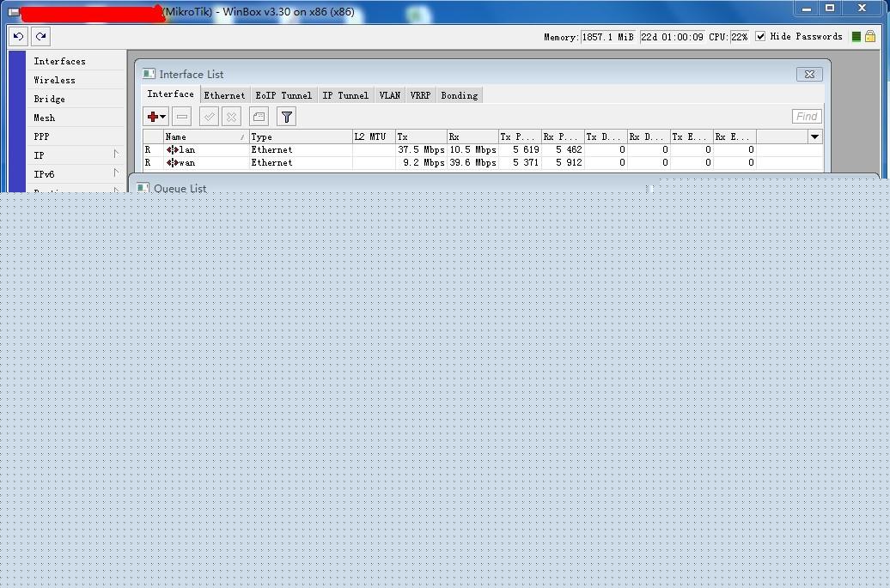Image resolution: width=890 pixels, height=588 pixels.
Task: Open the Bridge menu item
Action: pos(49,99)
